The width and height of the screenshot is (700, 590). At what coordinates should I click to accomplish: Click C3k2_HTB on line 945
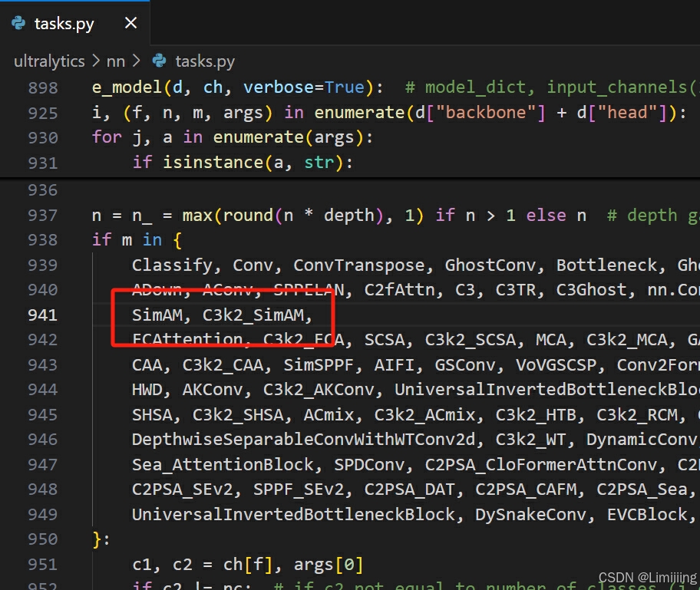coord(536,414)
